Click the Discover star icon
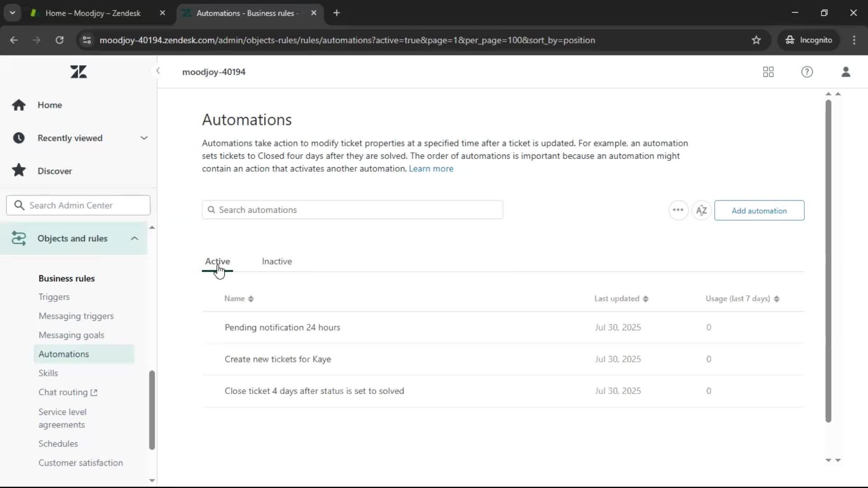This screenshot has width=868, height=488. pyautogui.click(x=19, y=170)
